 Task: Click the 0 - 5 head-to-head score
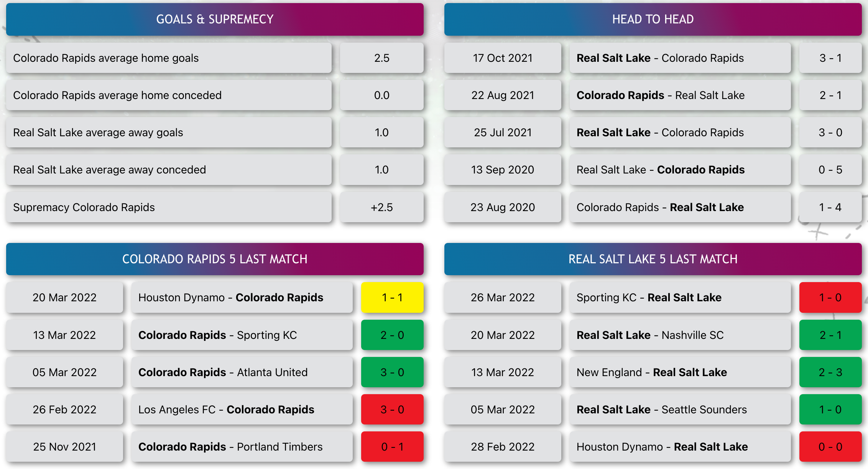(830, 170)
